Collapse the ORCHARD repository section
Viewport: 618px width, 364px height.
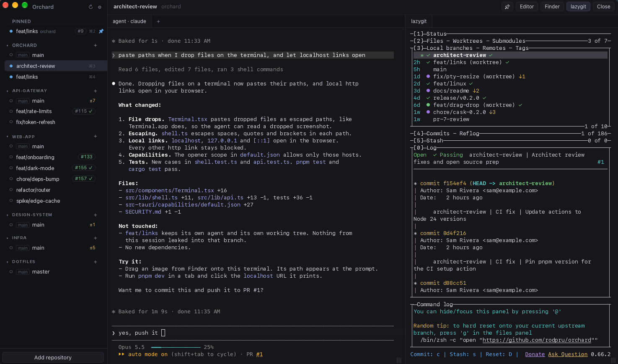click(x=8, y=45)
